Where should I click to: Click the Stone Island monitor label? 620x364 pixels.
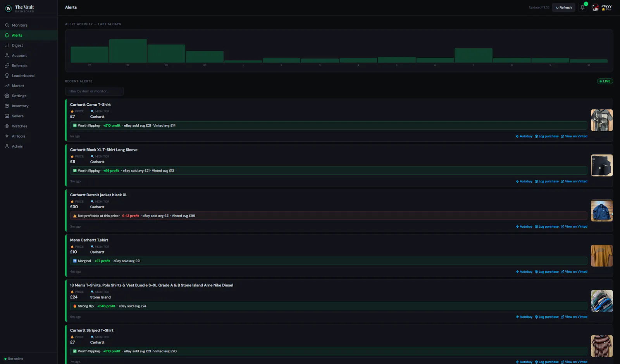[x=100, y=297]
